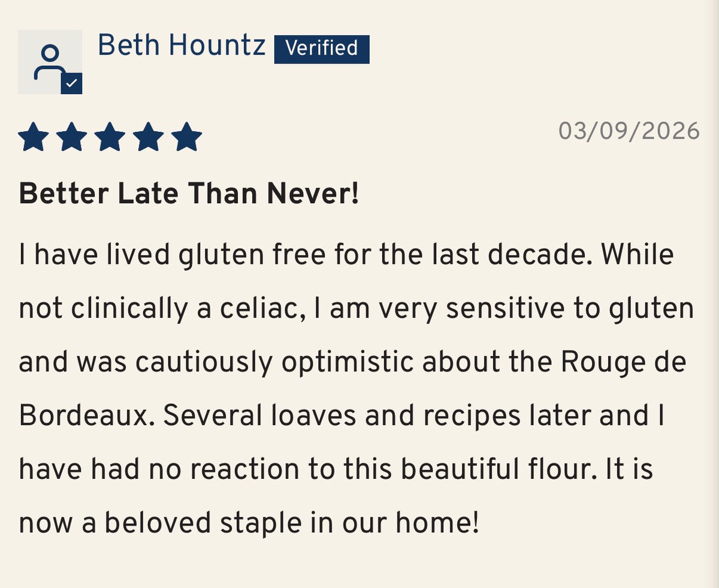Open the Beth Hountz reviewer name
Screen dimensions: 719x588
(182, 46)
